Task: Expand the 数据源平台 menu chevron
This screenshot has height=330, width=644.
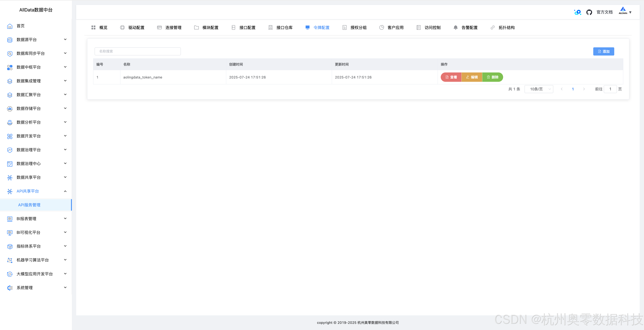Action: pos(65,39)
